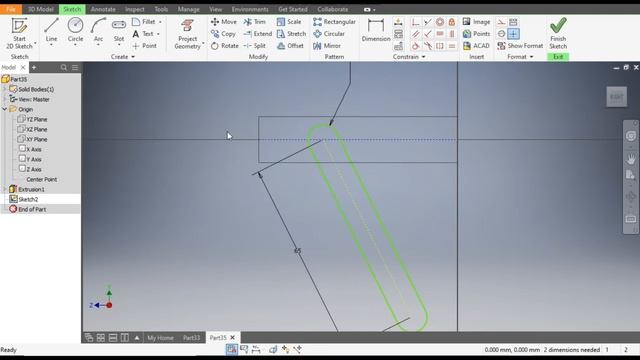
Task: Click the Concentric constraint icon
Action: 440,22
